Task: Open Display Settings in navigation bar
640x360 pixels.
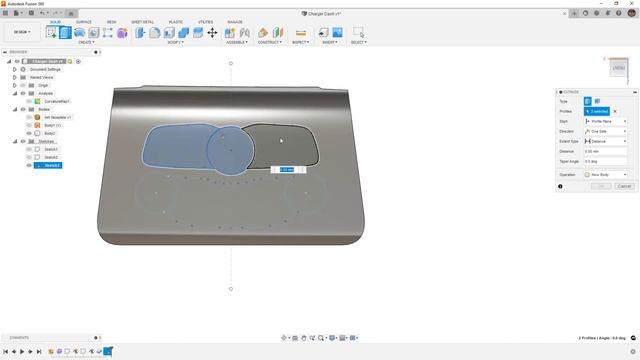Action: point(333,338)
